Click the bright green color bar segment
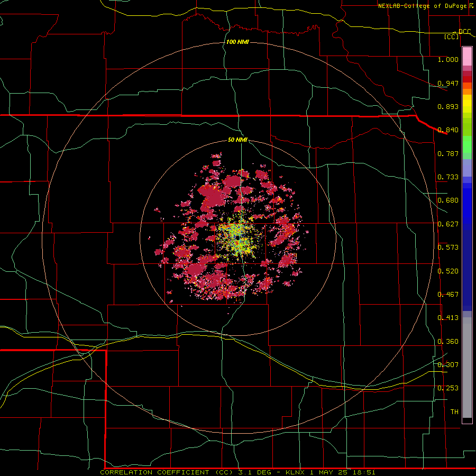This screenshot has width=476, height=476. (467, 144)
